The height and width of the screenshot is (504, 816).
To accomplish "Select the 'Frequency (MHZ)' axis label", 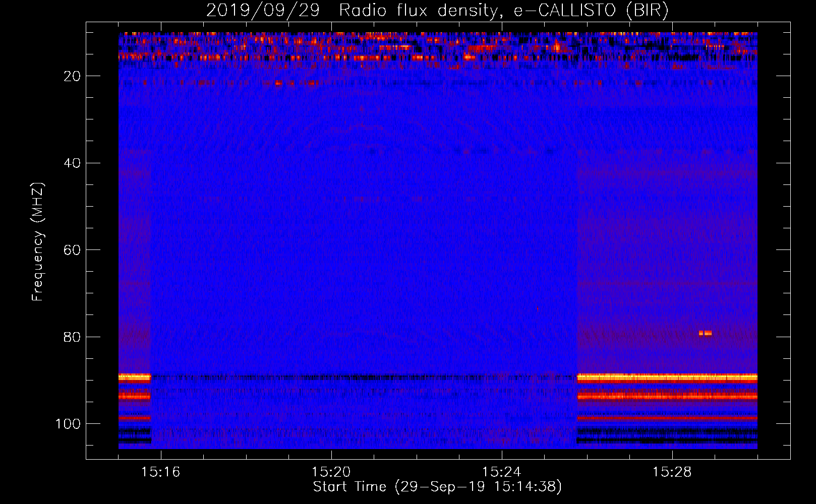I will [38, 241].
